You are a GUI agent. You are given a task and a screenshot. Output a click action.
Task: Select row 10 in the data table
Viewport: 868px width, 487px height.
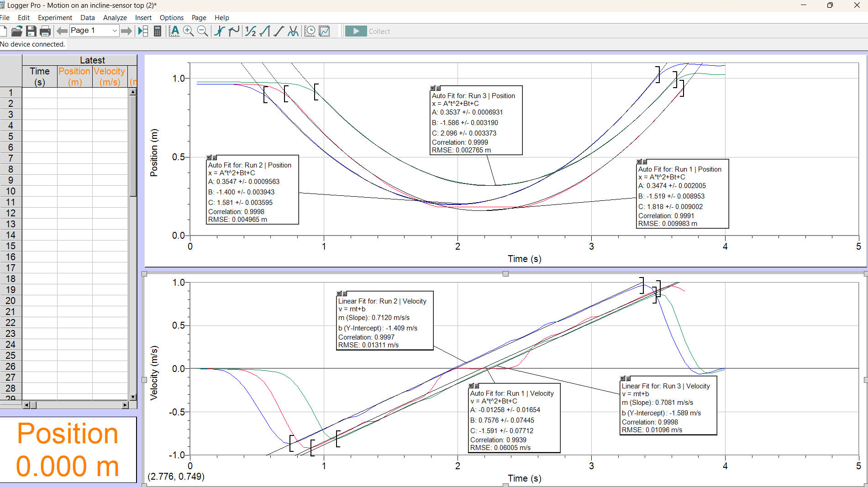(11, 191)
